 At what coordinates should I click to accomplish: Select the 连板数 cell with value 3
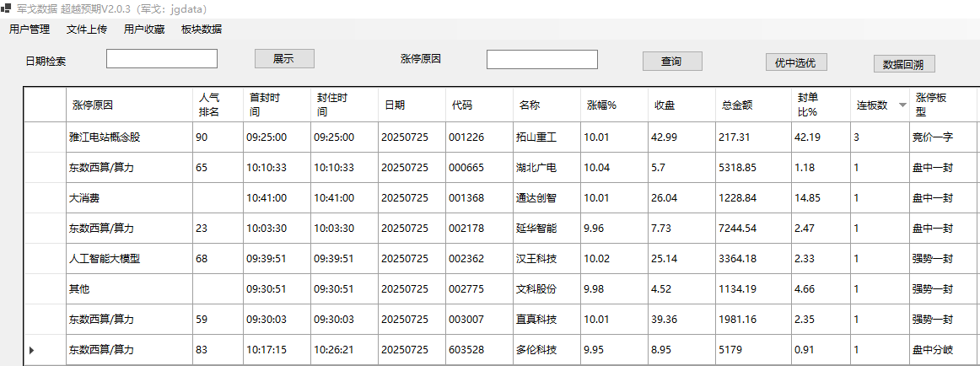tap(880, 137)
